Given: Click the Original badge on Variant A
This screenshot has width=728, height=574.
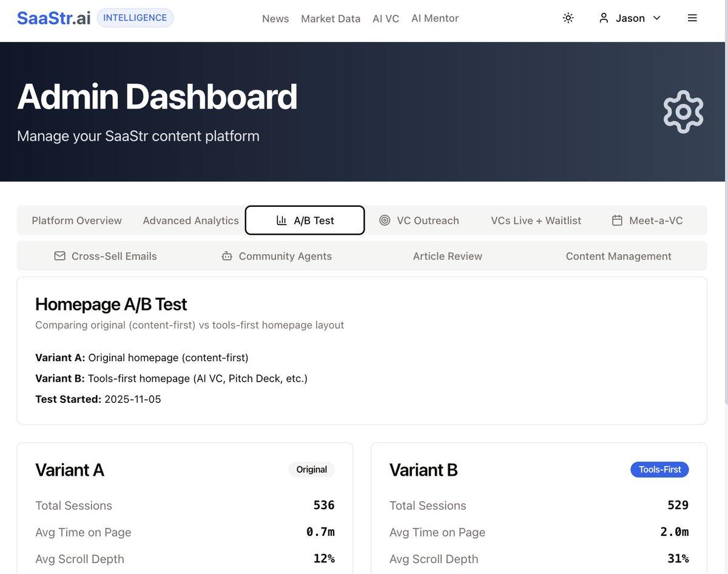Looking at the screenshot, I should pos(311,469).
